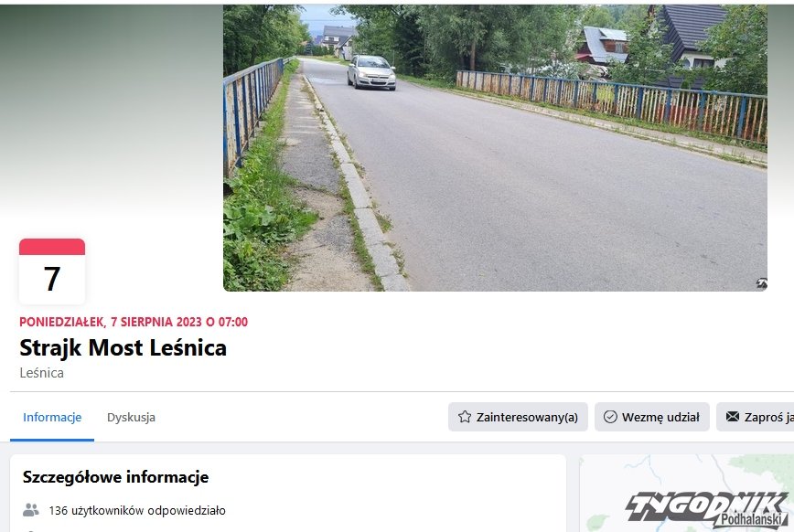The height and width of the screenshot is (532, 794).
Task: Open the event location map preview
Action: [x=687, y=493]
